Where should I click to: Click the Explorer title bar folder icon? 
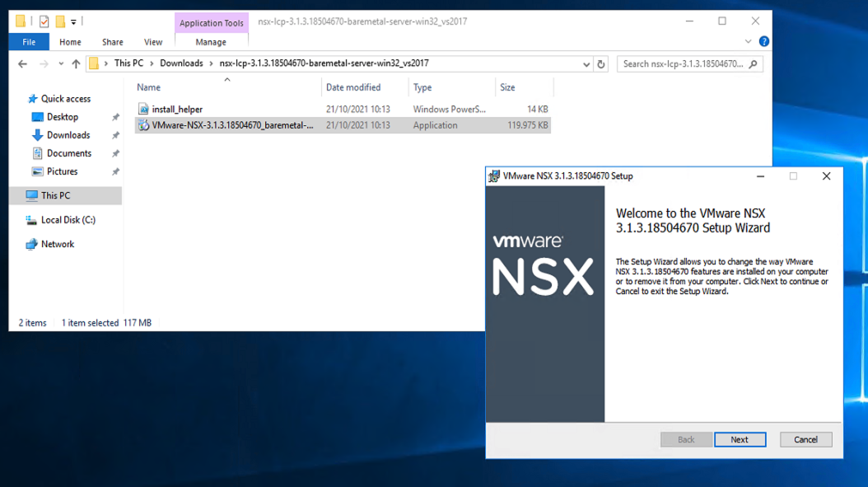tap(21, 21)
